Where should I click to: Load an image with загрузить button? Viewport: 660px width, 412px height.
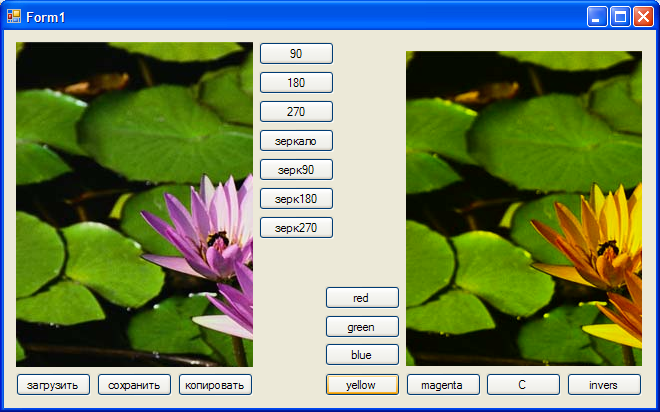pyautogui.click(x=53, y=384)
